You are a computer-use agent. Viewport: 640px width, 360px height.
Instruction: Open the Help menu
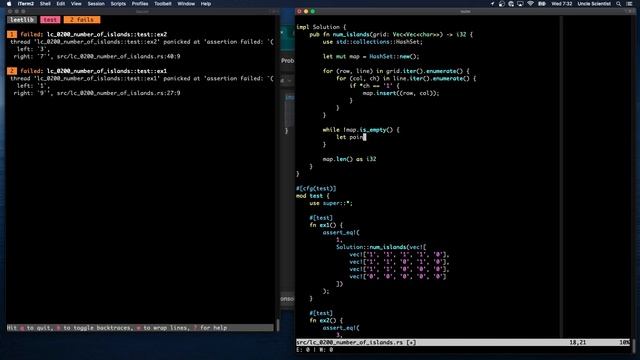(206, 4)
